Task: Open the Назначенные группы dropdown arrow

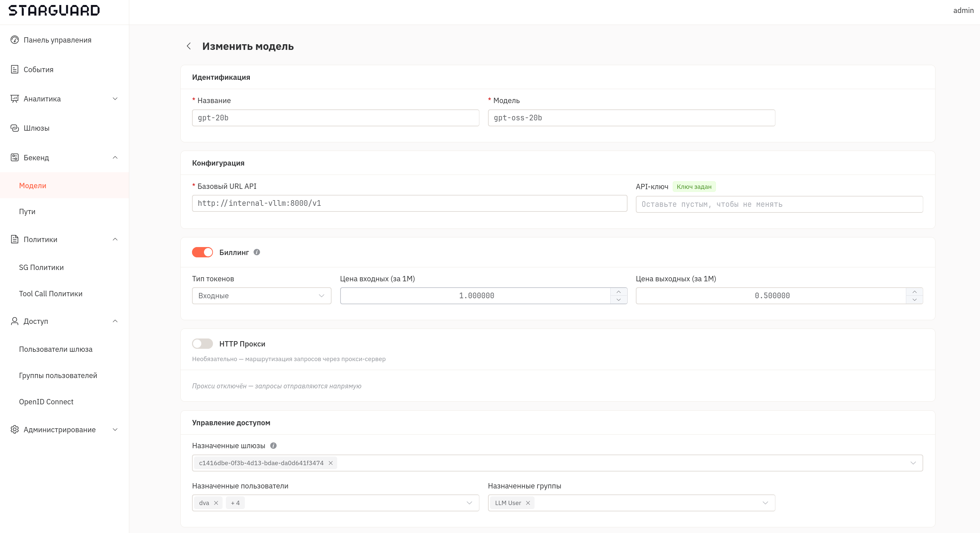Action: (x=765, y=503)
